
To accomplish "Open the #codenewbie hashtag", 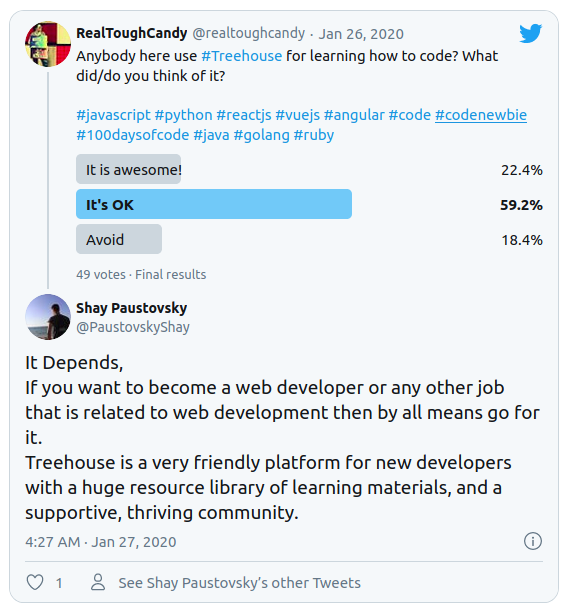I will [x=481, y=115].
